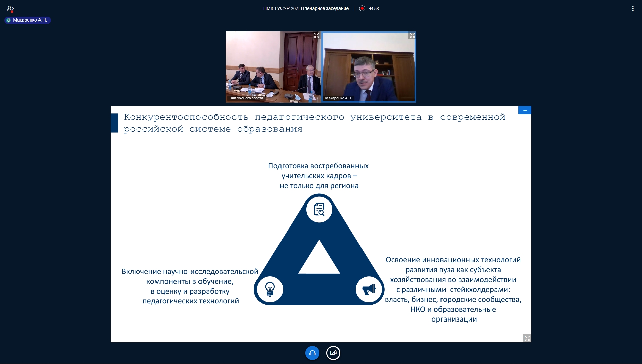
Task: Click the lightbulb icon in the triangle
Action: click(270, 289)
